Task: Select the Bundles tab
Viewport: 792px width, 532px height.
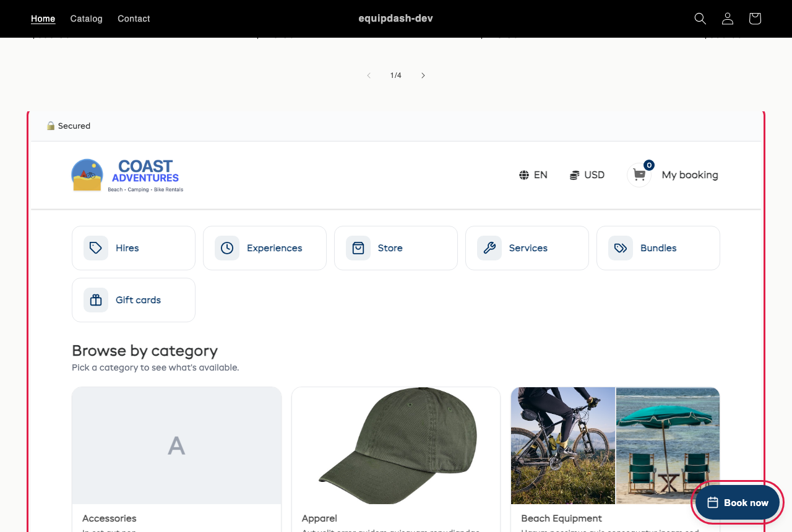Action: tap(658, 248)
